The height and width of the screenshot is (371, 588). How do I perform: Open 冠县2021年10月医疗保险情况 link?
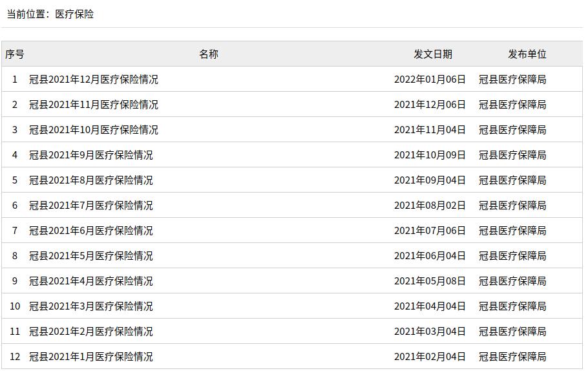pyautogui.click(x=94, y=130)
